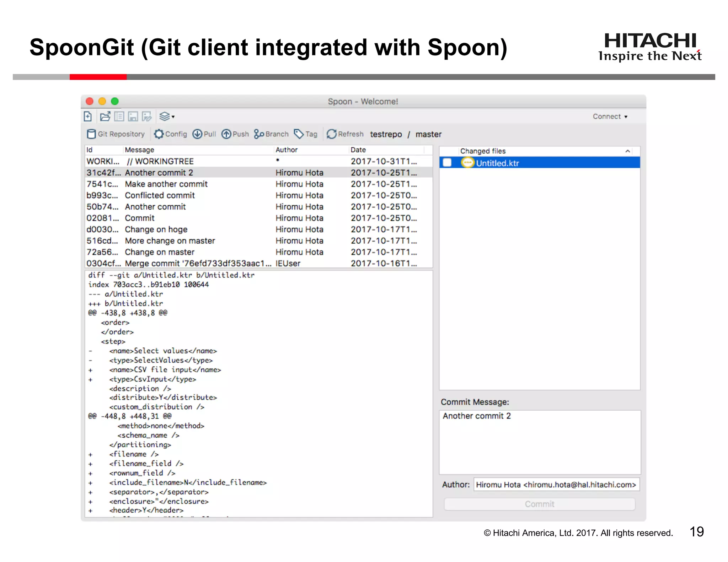This screenshot has height=562, width=728.
Task: Open the Tag menu
Action: [x=306, y=134]
